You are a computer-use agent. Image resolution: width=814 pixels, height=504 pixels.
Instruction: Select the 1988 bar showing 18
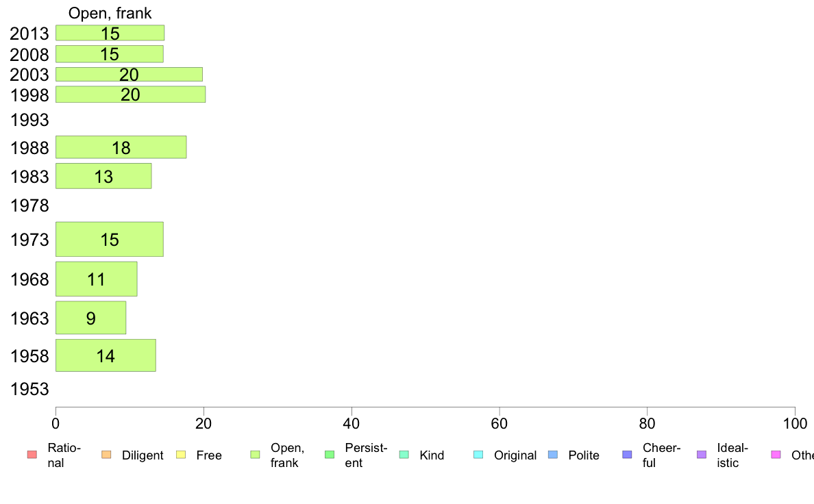pos(121,147)
